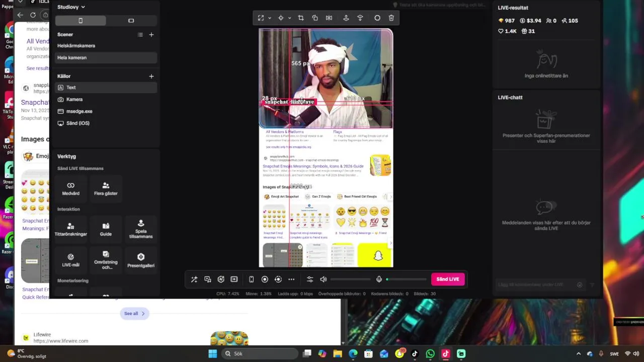This screenshot has height=362, width=644.
Task: Rotate the selected source
Action: (x=315, y=18)
